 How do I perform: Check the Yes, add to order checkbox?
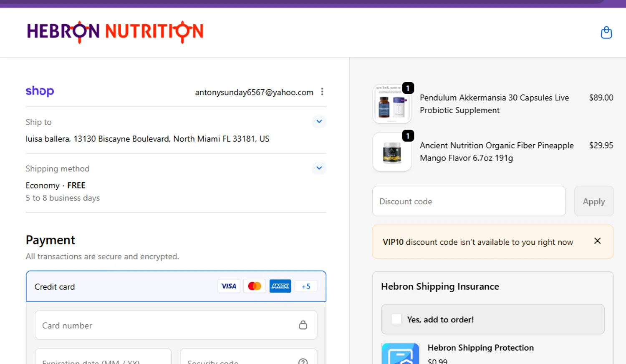coord(396,319)
